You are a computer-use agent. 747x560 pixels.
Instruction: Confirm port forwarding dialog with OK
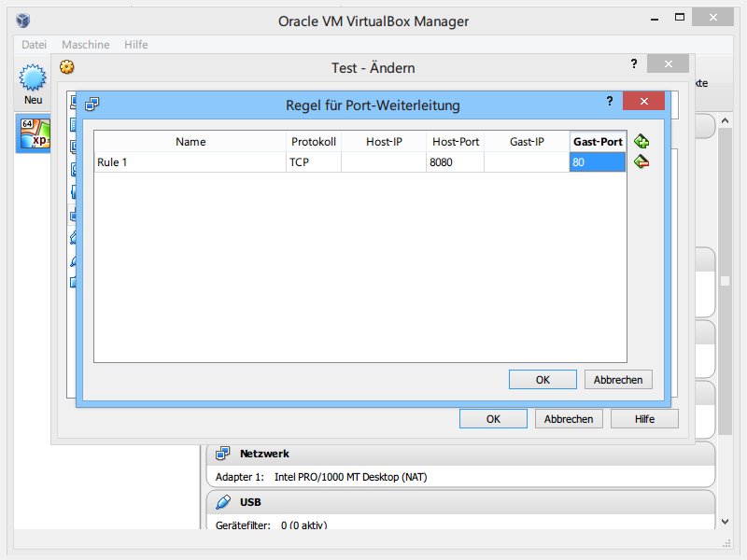pyautogui.click(x=543, y=380)
